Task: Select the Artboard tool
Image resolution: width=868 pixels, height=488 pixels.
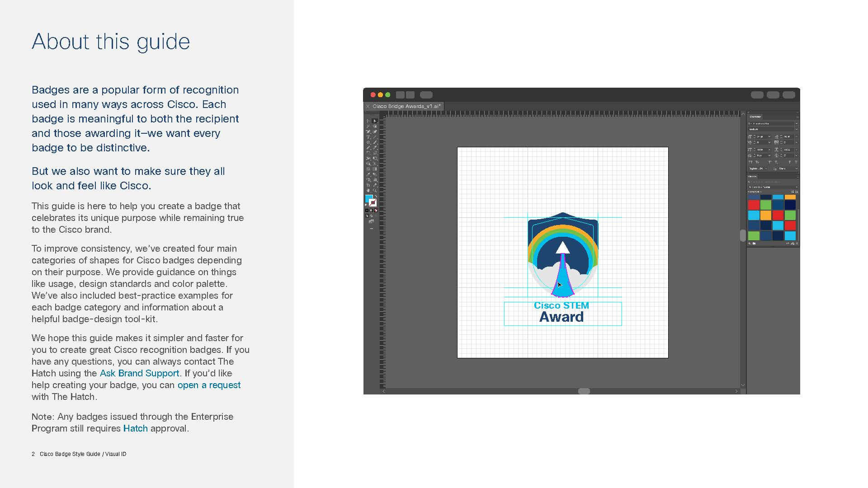Action: point(368,185)
